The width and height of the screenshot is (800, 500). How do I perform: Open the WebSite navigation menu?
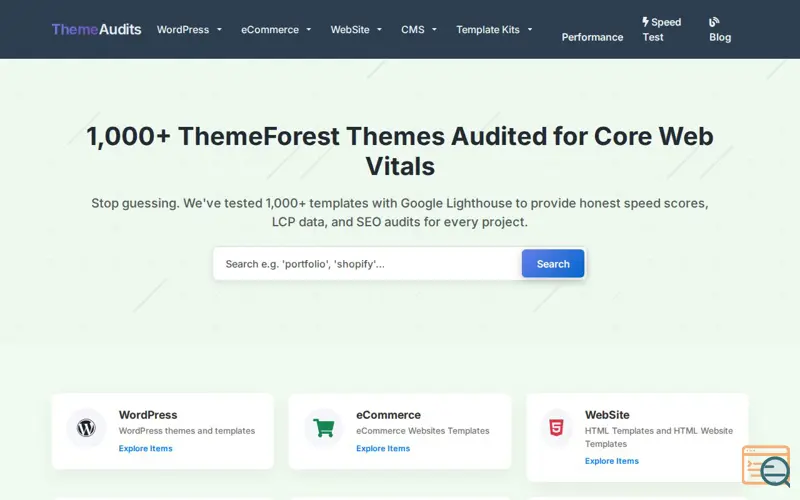tap(350, 30)
